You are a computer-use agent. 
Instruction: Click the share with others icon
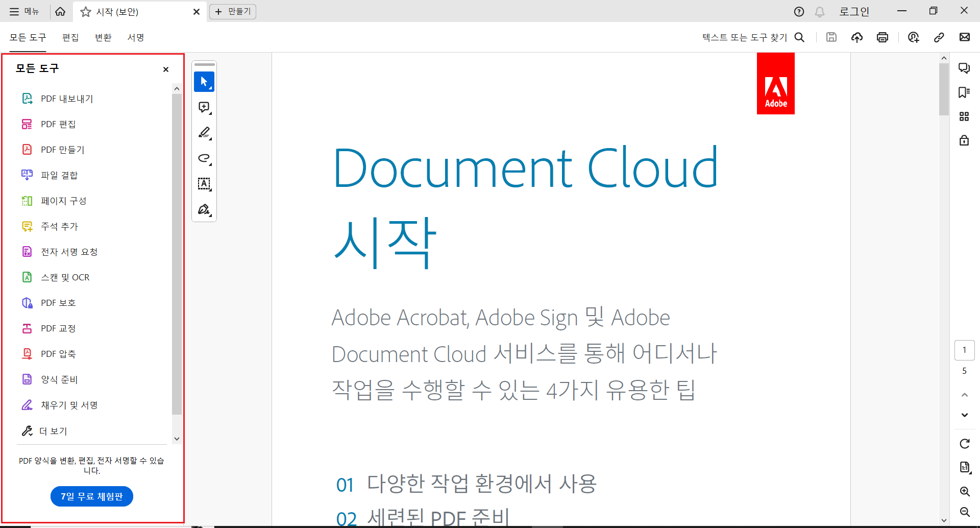click(914, 37)
